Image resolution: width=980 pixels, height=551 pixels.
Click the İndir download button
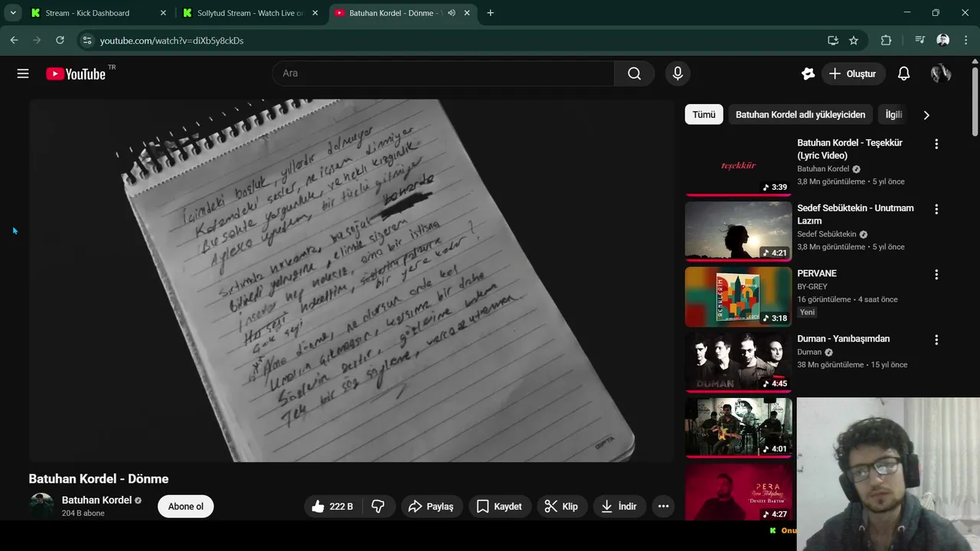point(619,507)
